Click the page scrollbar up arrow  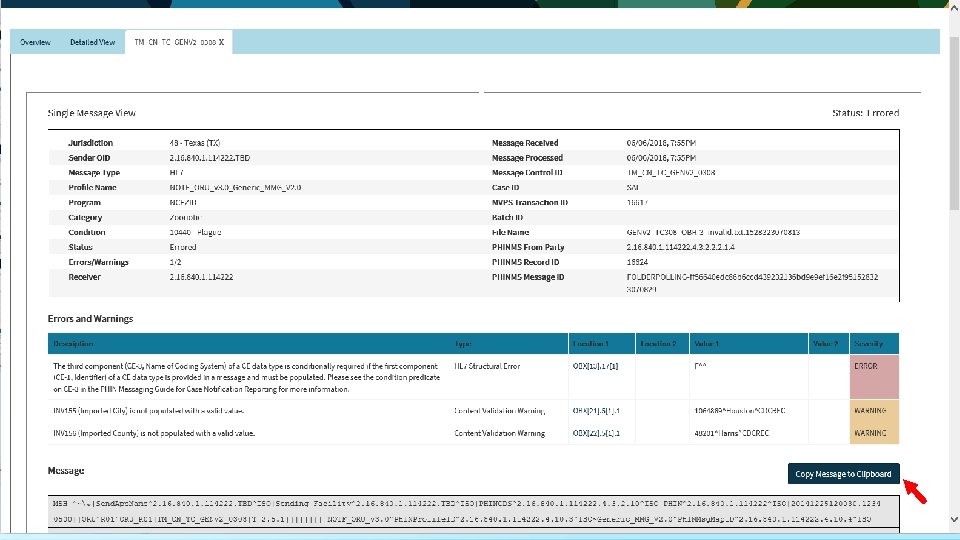pyautogui.click(x=954, y=6)
